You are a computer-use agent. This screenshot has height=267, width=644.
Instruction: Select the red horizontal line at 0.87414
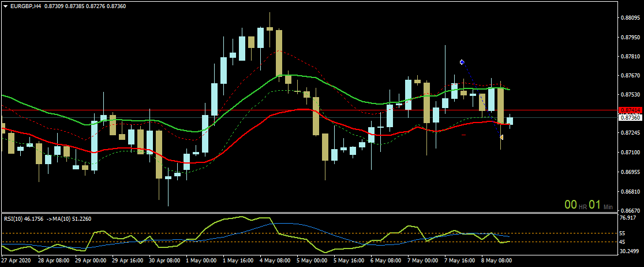tap(309, 110)
